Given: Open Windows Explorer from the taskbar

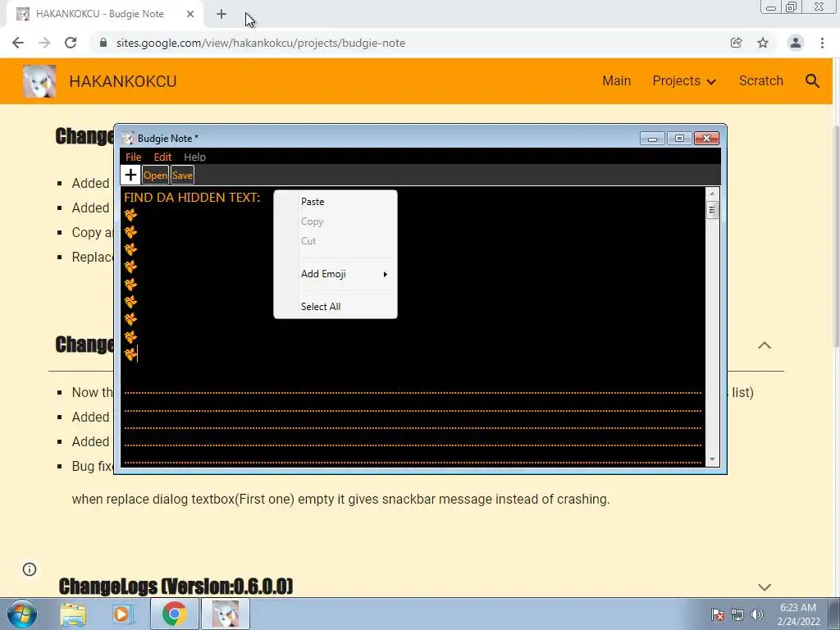Looking at the screenshot, I should [73, 614].
